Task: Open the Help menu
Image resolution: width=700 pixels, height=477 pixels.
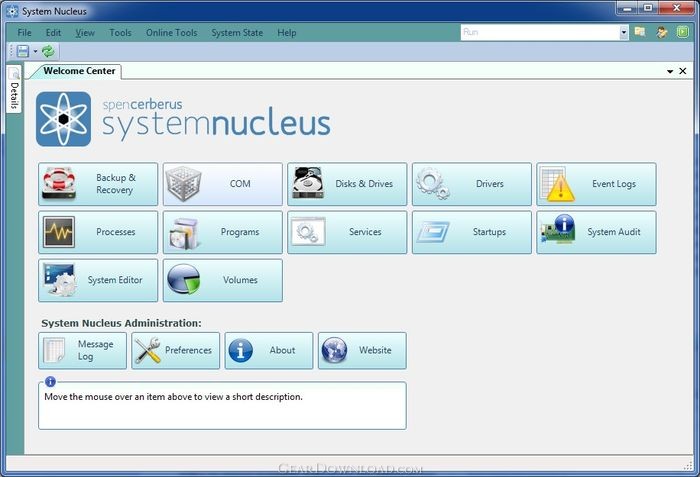Action: click(x=287, y=33)
